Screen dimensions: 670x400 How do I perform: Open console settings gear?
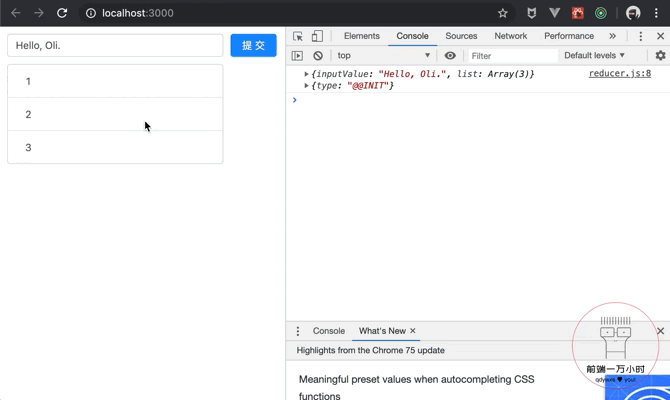[661, 56]
